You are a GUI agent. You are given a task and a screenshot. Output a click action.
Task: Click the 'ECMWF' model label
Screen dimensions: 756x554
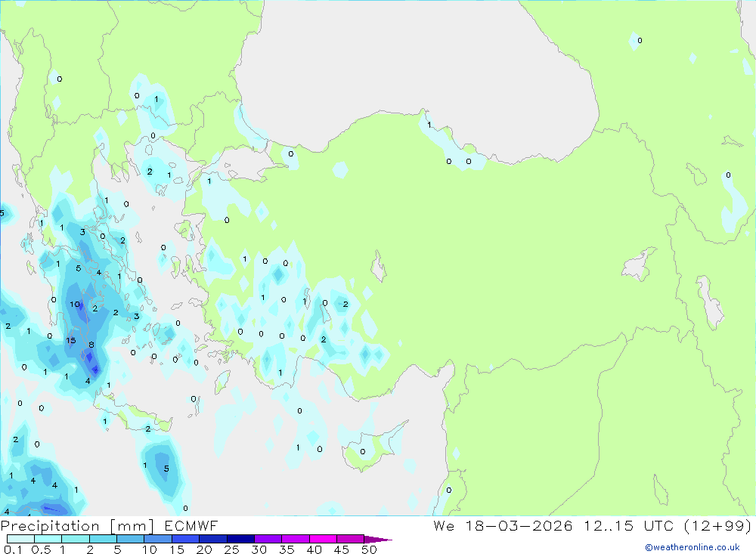[x=191, y=525]
